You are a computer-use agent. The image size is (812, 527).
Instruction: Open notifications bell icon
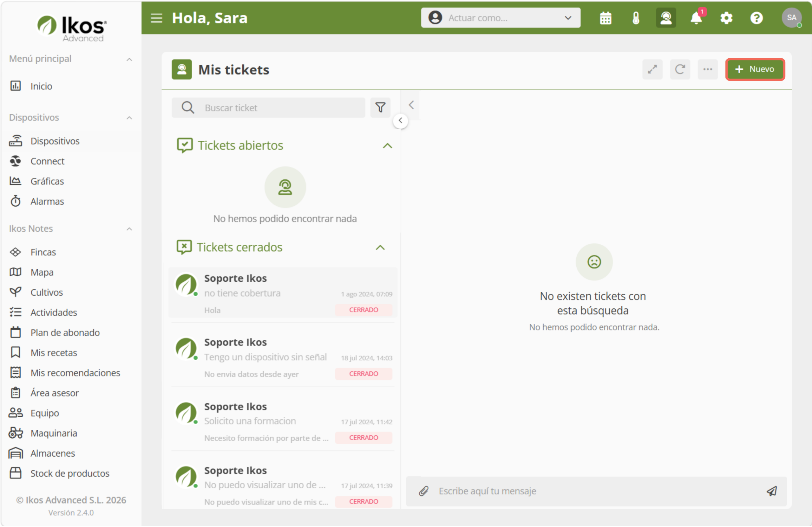(x=696, y=18)
